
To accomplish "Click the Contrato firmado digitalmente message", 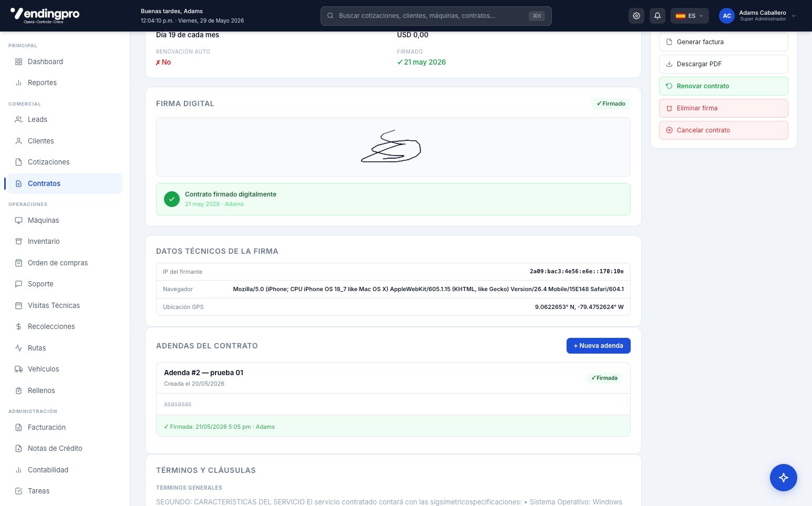I will click(x=231, y=194).
